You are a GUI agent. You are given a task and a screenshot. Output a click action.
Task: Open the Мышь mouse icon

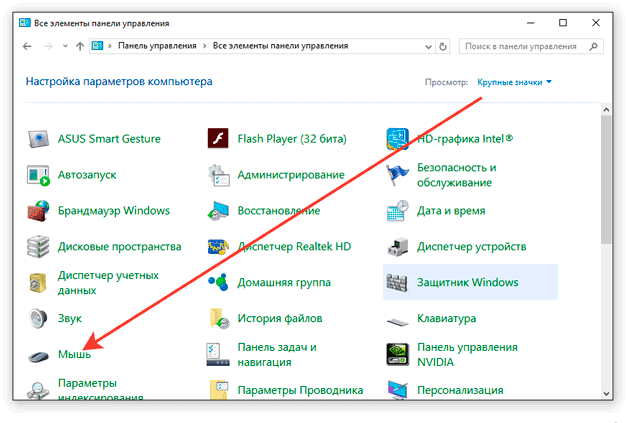pyautogui.click(x=38, y=356)
